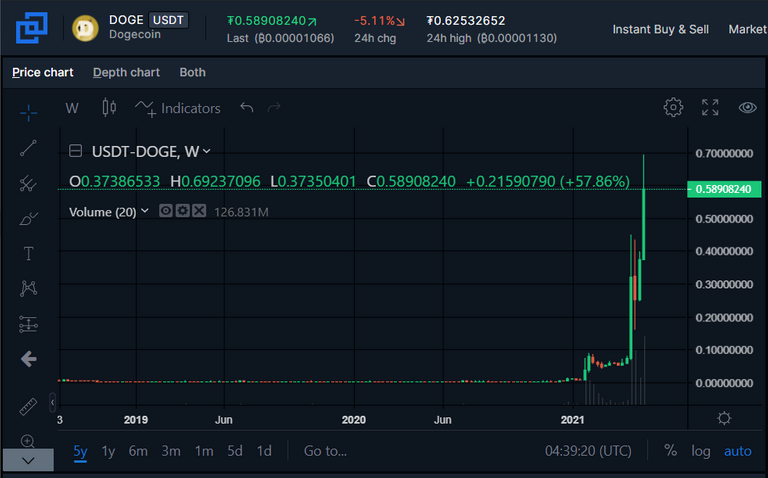The width and height of the screenshot is (768, 478).
Task: Select the 5y time range
Action: point(80,451)
